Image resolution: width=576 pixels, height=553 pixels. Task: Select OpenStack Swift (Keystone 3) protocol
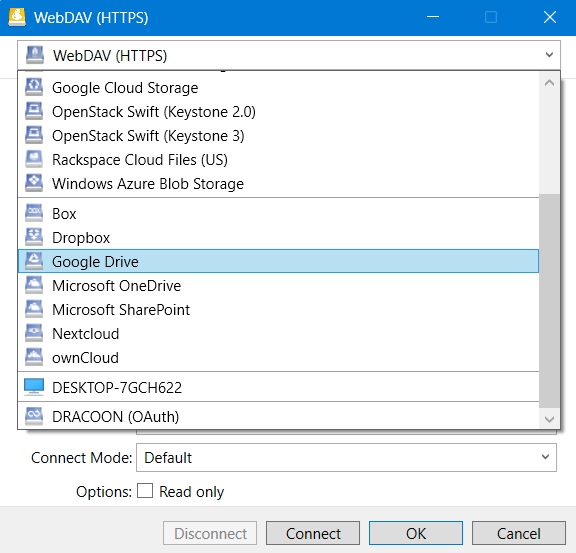coord(278,136)
